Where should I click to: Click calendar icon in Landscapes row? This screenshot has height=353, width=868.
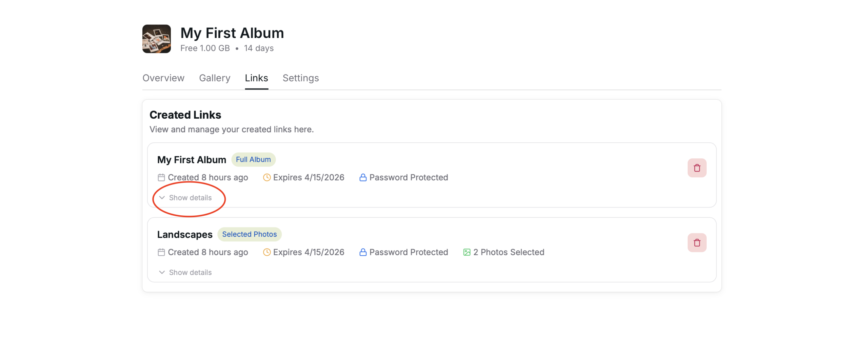161,252
